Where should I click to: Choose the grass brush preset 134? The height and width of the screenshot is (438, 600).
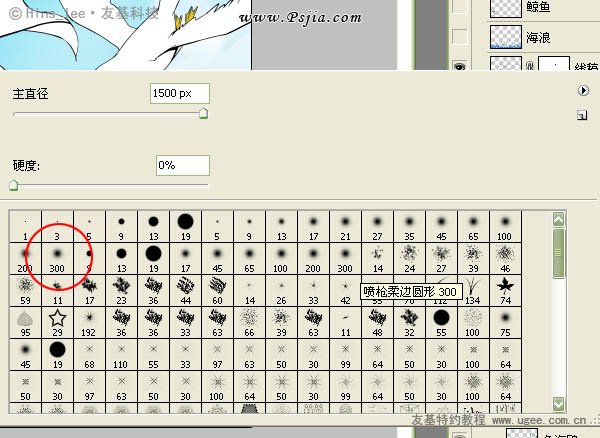473,290
